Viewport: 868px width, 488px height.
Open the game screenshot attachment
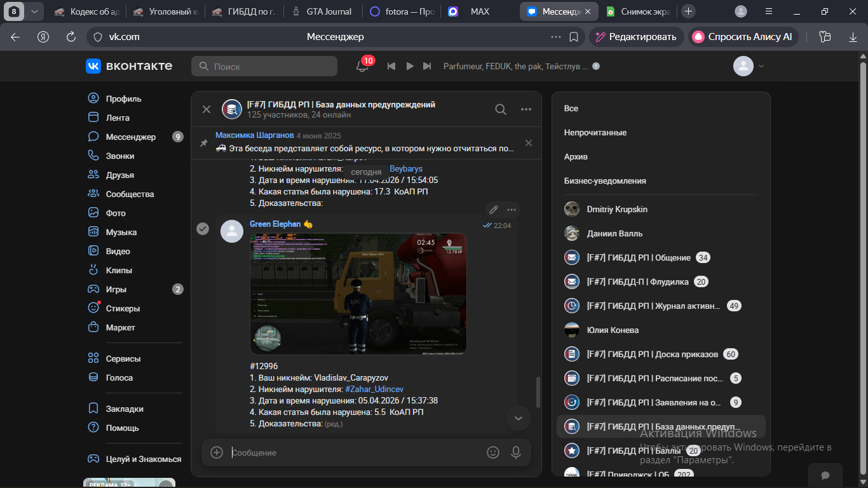tap(358, 294)
